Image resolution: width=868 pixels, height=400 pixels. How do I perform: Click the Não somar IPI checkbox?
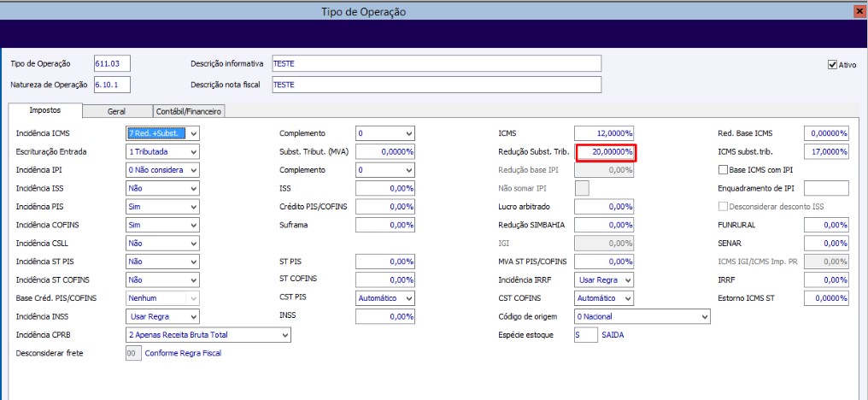point(583,188)
